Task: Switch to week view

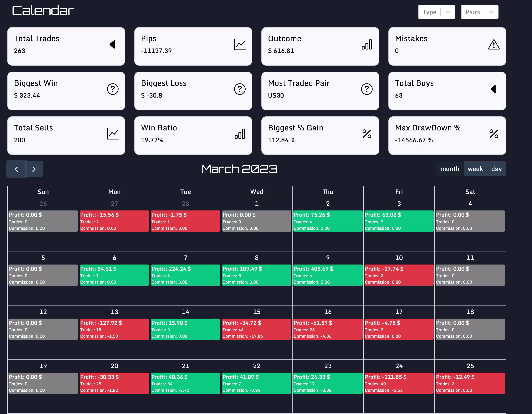Action: click(475, 169)
